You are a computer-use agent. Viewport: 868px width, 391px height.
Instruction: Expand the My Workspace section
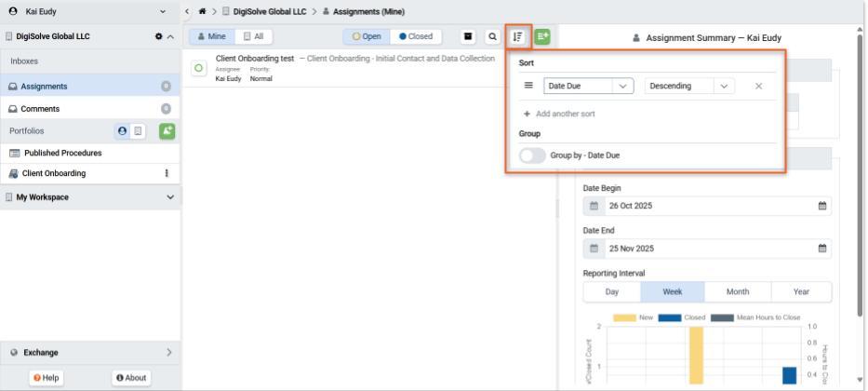[x=169, y=197]
